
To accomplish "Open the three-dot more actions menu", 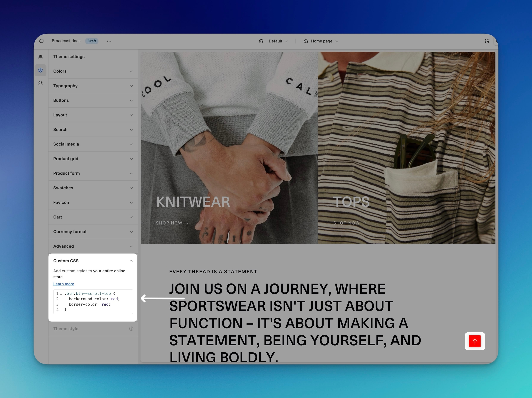I will pos(109,41).
